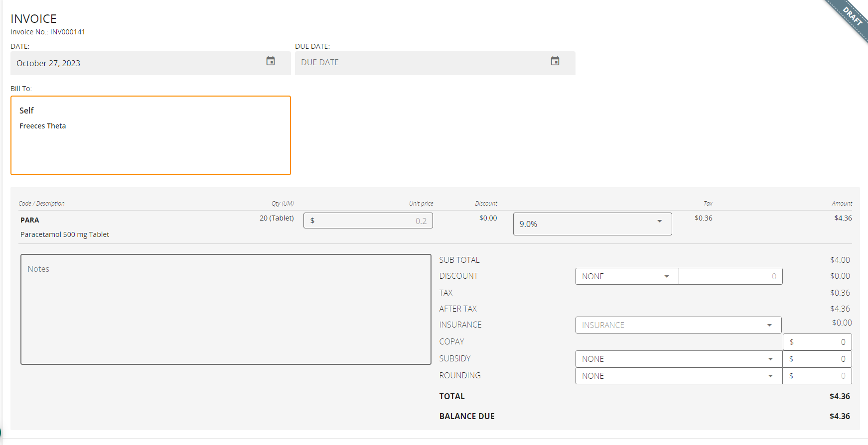Open the ROUNDING dropdown set to NONE
The width and height of the screenshot is (868, 445).
click(x=679, y=376)
